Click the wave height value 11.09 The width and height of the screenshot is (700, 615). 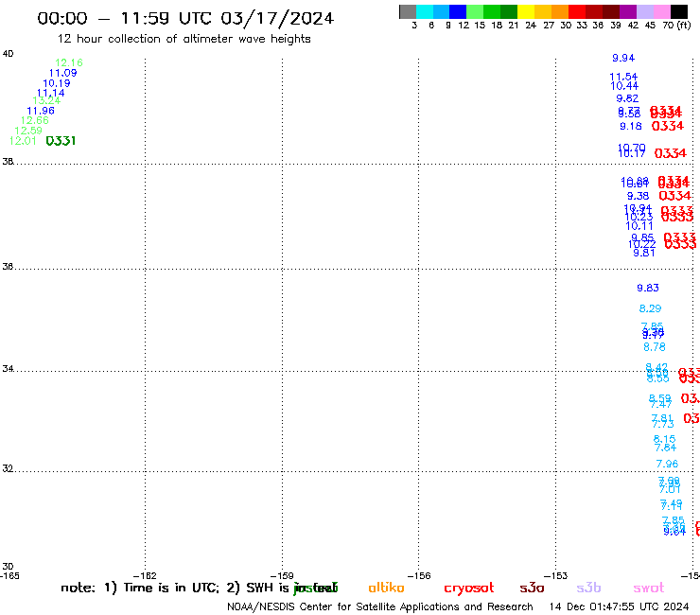pos(63,73)
